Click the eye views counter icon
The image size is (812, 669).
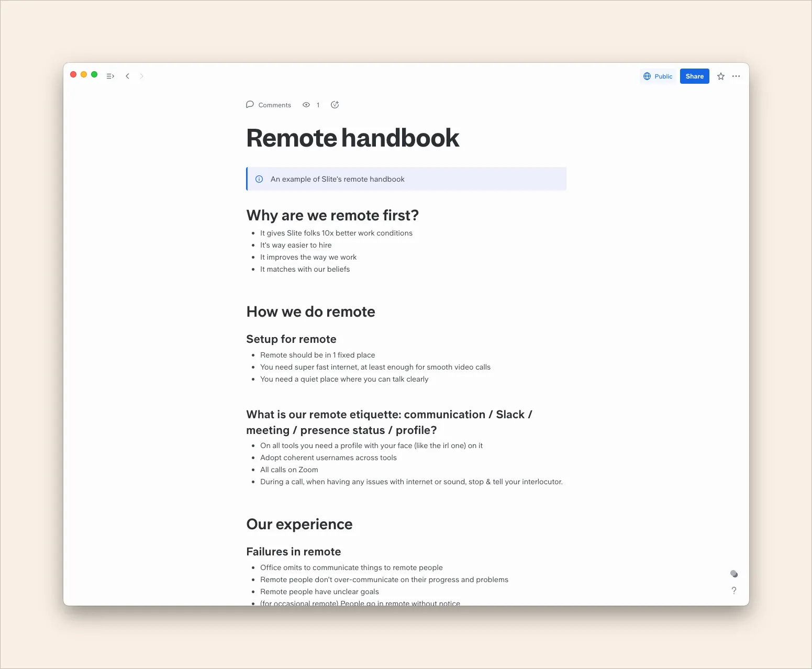(x=306, y=105)
